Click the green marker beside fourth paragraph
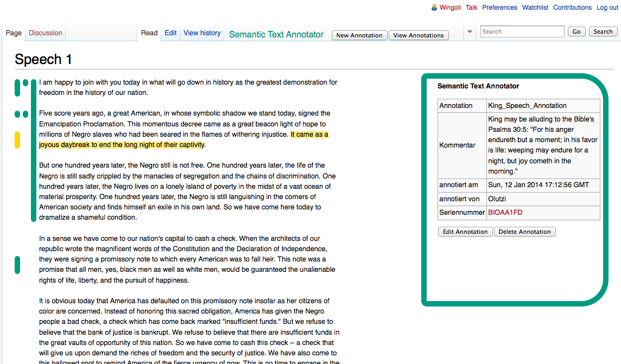This screenshot has width=621, height=364. click(17, 265)
